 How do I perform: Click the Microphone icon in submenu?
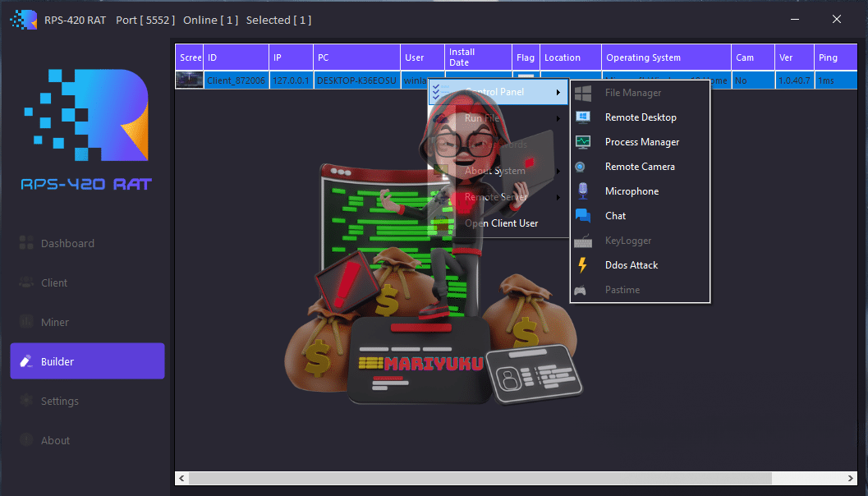[x=583, y=191]
